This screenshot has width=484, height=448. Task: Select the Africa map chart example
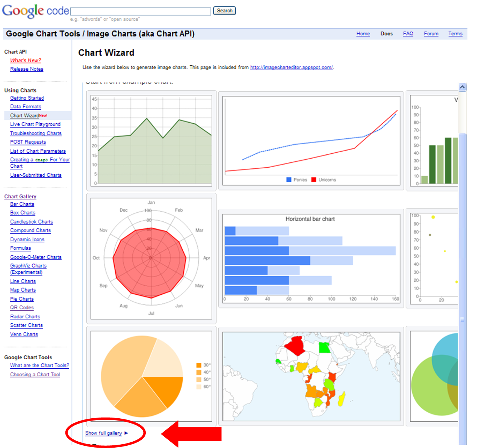click(311, 376)
